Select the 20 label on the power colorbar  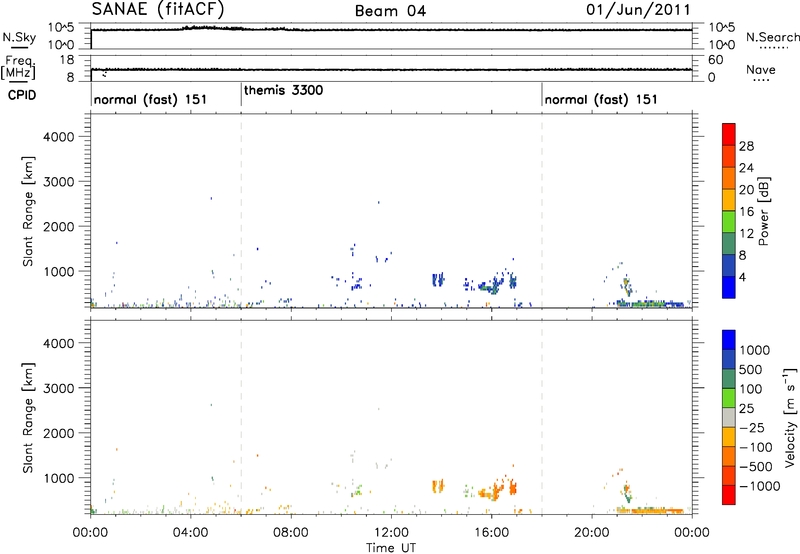click(x=746, y=190)
